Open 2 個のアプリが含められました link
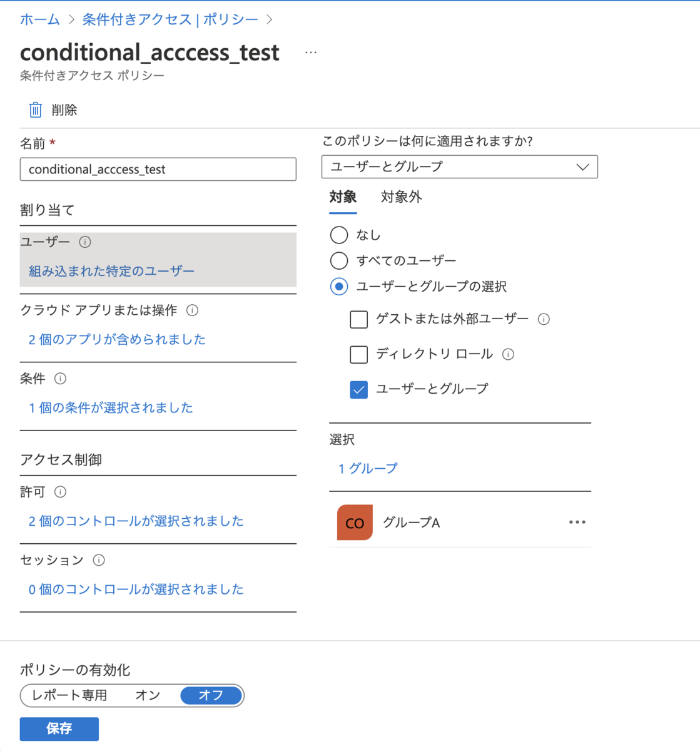 tap(117, 339)
